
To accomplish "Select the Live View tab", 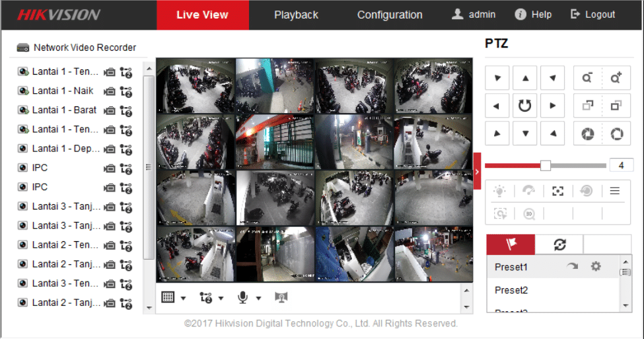I will 203,15.
